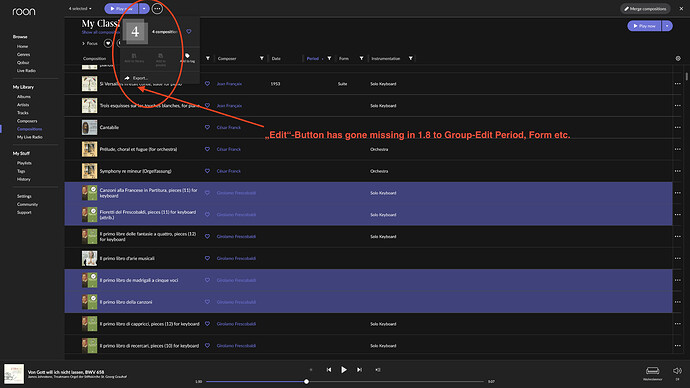Toggle favorite heart for Trois esquisses

(x=207, y=106)
